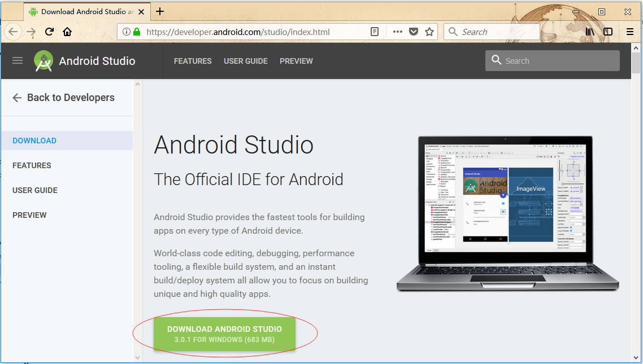643x364 pixels.
Task: Toggle Reader View icon in address bar
Action: [375, 32]
